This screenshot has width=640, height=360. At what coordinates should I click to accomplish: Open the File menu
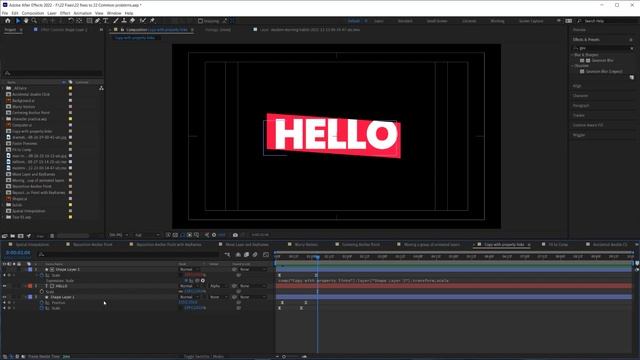[4, 13]
